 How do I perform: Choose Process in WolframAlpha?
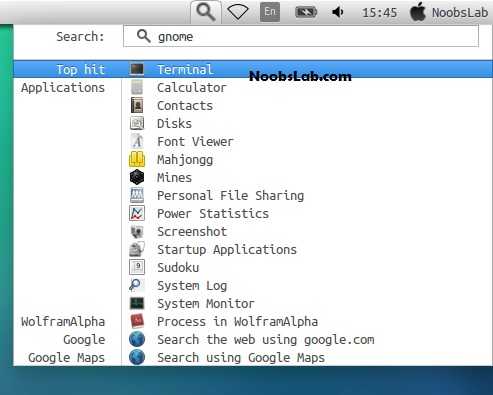click(237, 322)
